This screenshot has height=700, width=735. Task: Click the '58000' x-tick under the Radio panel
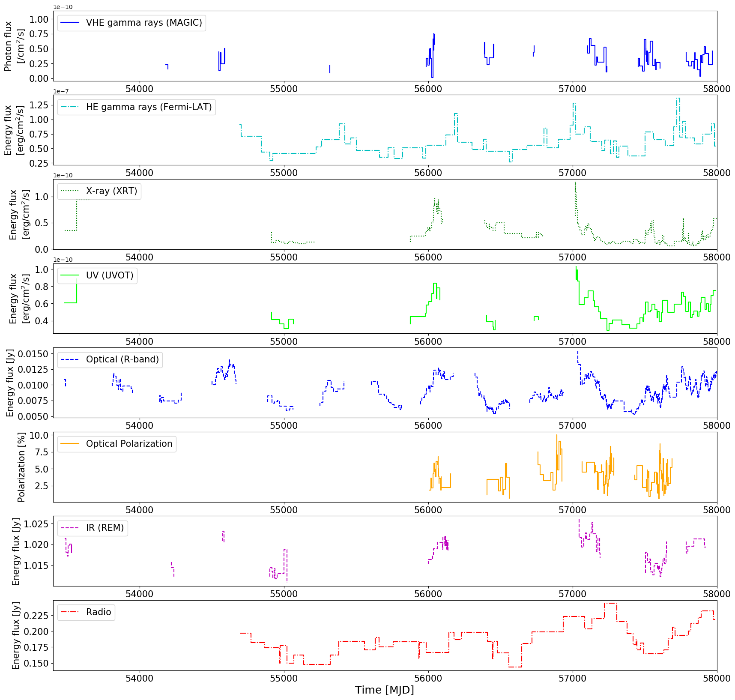point(717,679)
